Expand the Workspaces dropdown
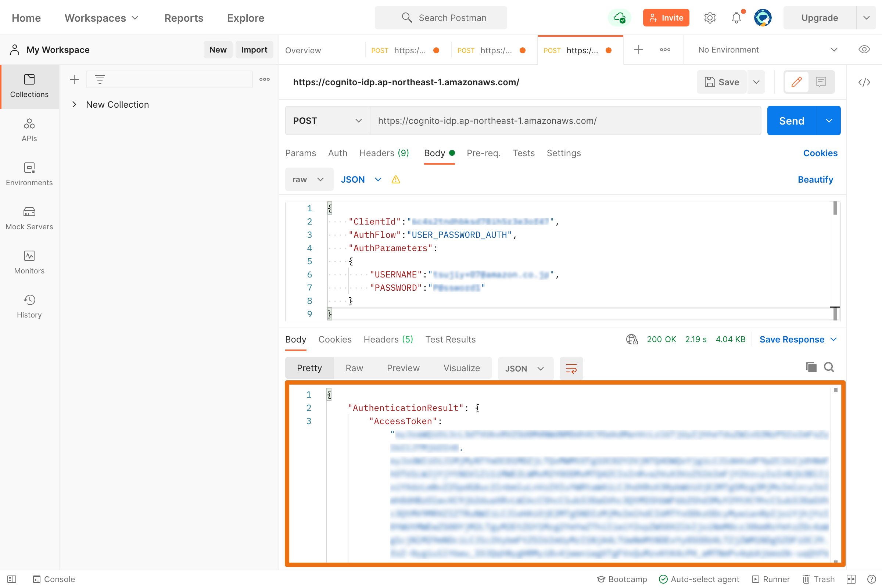The image size is (882, 588). [101, 18]
